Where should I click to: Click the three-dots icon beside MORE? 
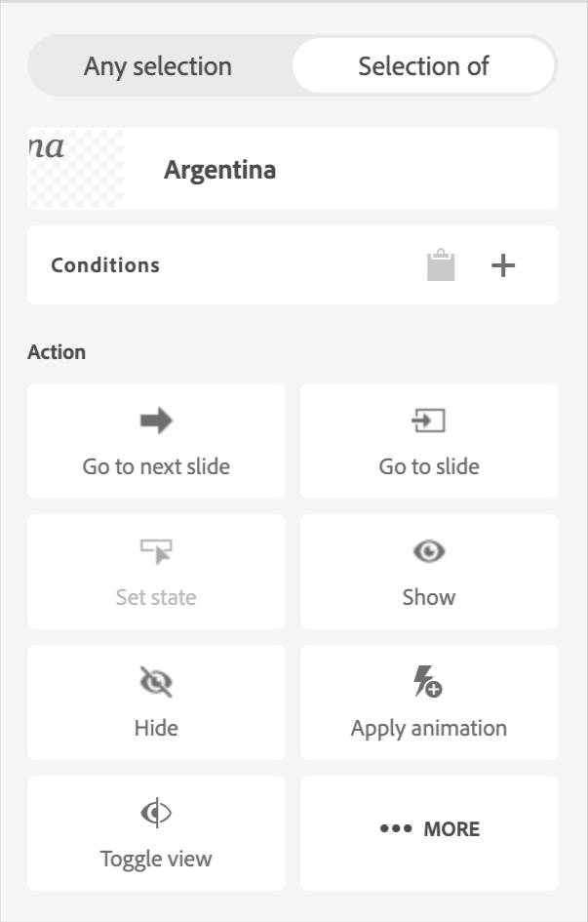pos(396,829)
